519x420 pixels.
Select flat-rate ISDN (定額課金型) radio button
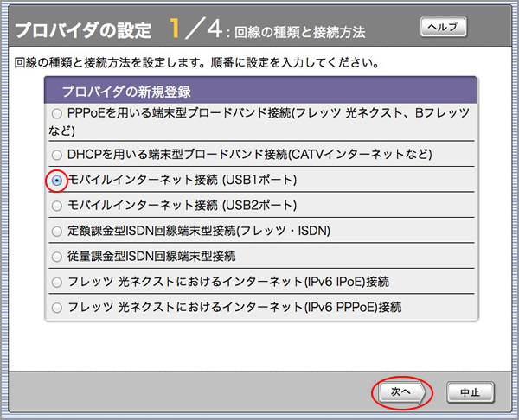pyautogui.click(x=57, y=231)
